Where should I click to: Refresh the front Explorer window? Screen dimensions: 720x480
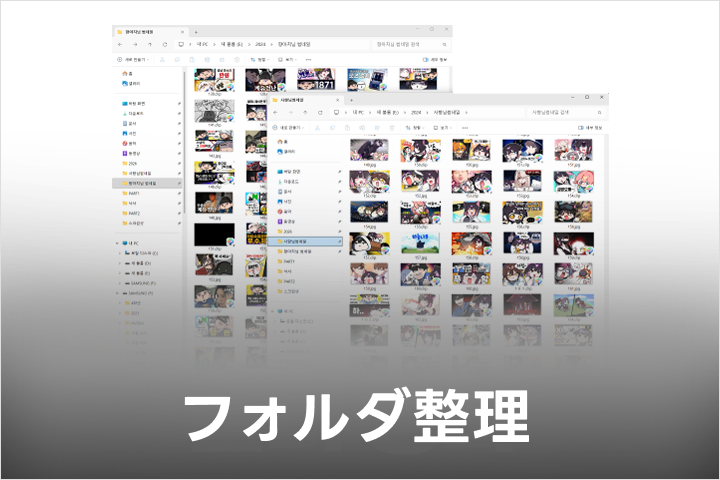point(320,113)
